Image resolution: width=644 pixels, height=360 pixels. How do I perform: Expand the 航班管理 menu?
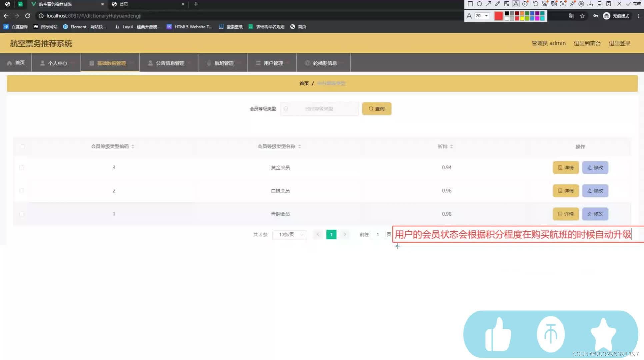coord(223,63)
